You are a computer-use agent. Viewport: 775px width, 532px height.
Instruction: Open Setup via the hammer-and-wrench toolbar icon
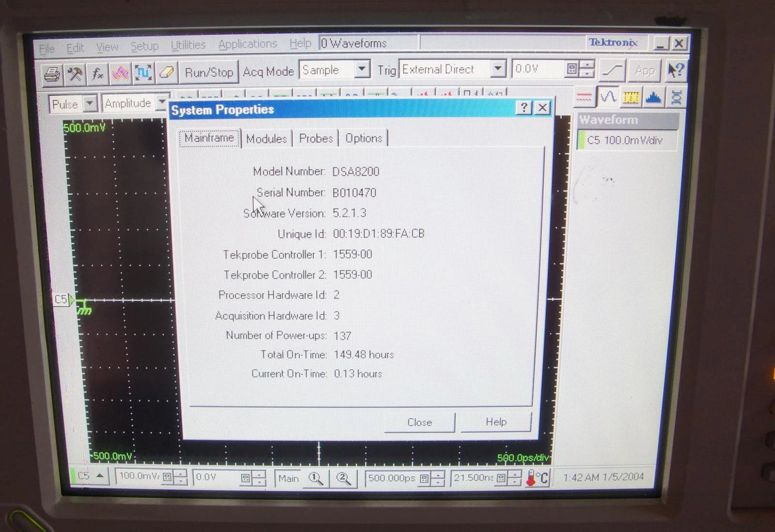click(x=75, y=74)
